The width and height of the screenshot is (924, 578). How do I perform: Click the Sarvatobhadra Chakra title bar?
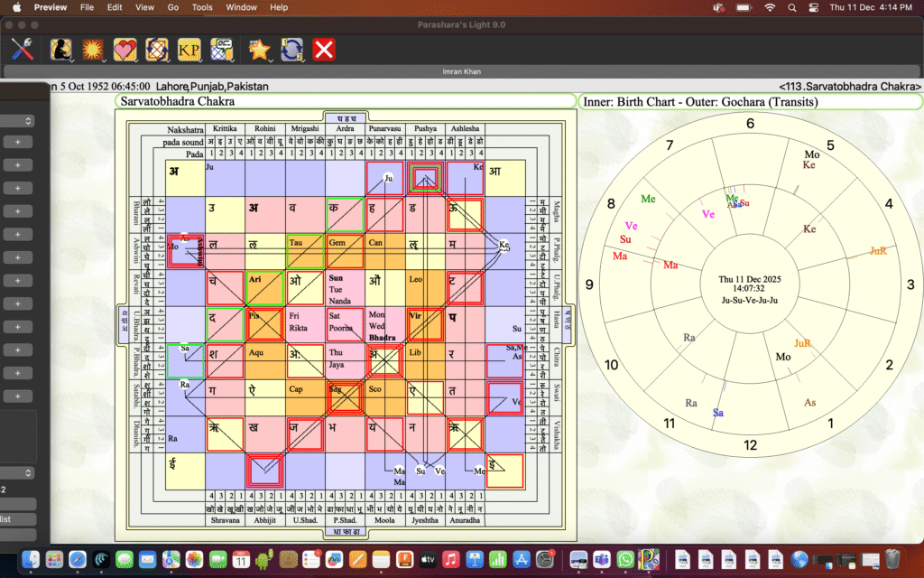[345, 102]
